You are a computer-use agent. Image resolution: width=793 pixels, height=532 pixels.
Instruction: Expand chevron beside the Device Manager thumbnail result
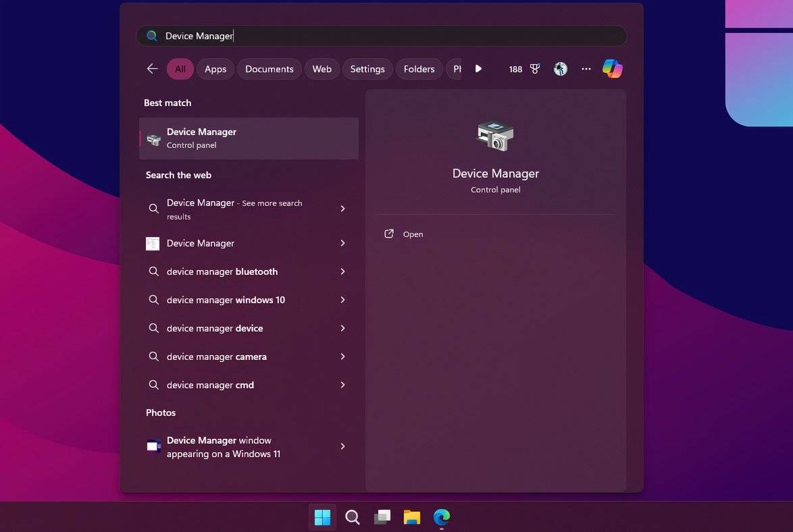pyautogui.click(x=343, y=243)
